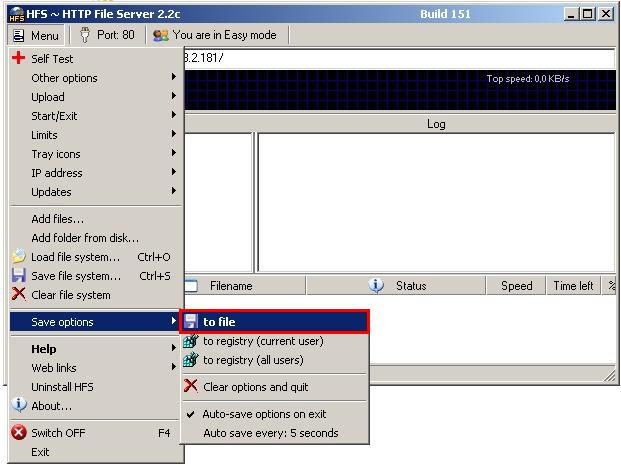Expand the Help submenu
The width and height of the screenshot is (621, 465).
tap(96, 349)
